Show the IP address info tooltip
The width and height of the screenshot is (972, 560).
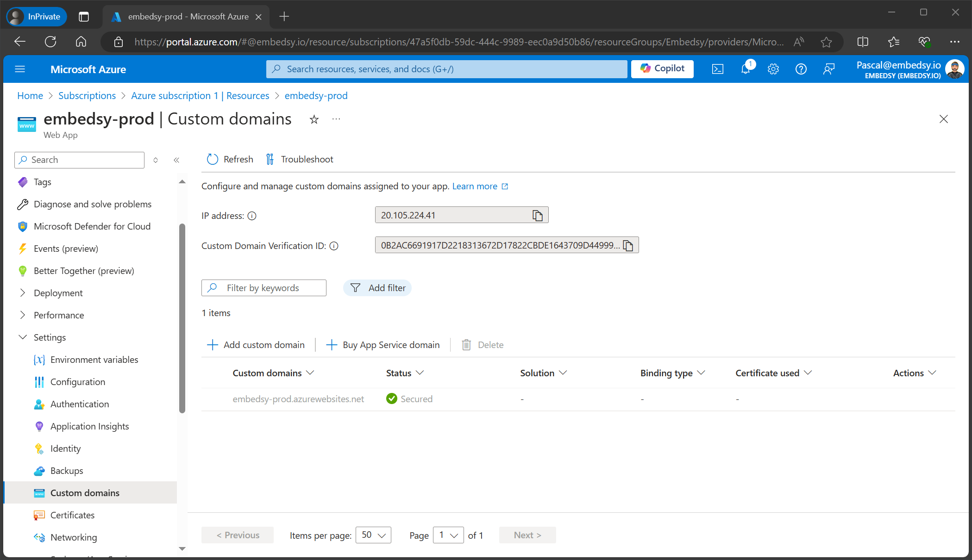coord(252,216)
